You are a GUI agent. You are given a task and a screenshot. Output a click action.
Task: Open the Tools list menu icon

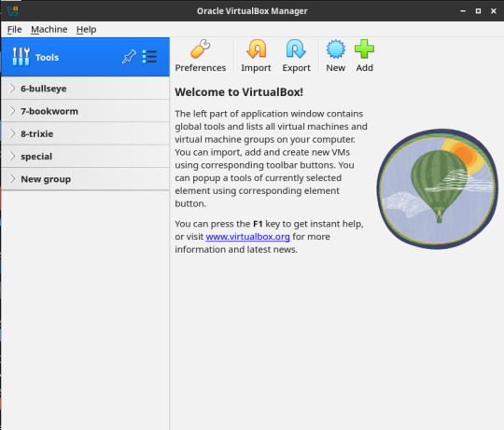click(x=149, y=57)
